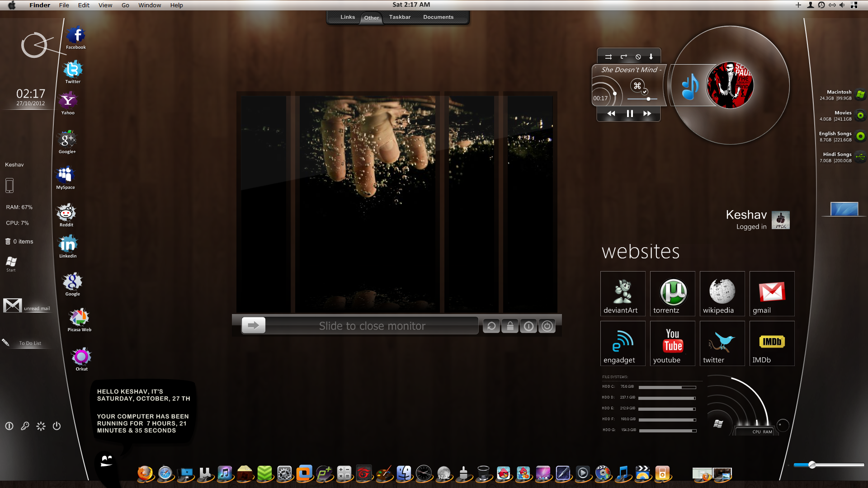The height and width of the screenshot is (488, 868).
Task: Click the download arrow in player widget
Action: (651, 57)
